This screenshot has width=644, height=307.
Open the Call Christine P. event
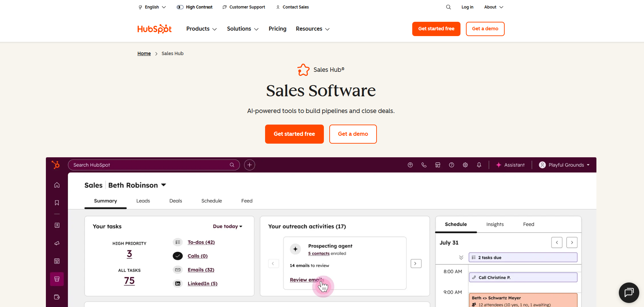pyautogui.click(x=523, y=277)
